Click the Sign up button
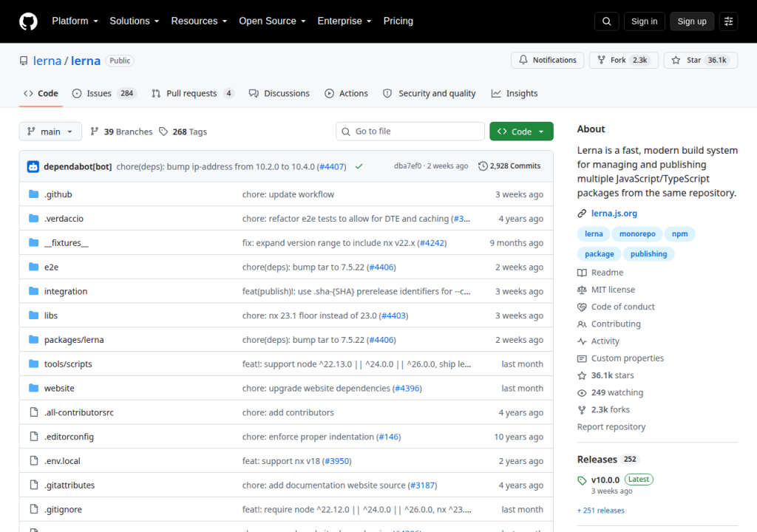757x532 pixels. (x=692, y=21)
